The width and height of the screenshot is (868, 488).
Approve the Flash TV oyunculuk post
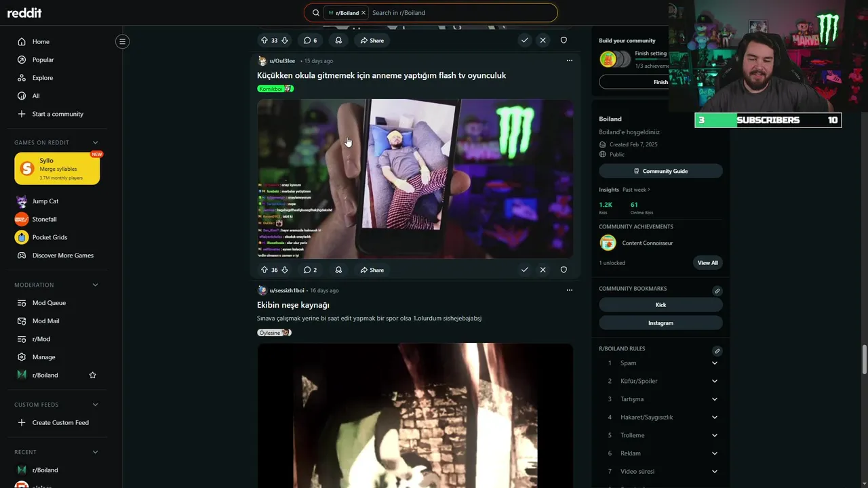(524, 270)
